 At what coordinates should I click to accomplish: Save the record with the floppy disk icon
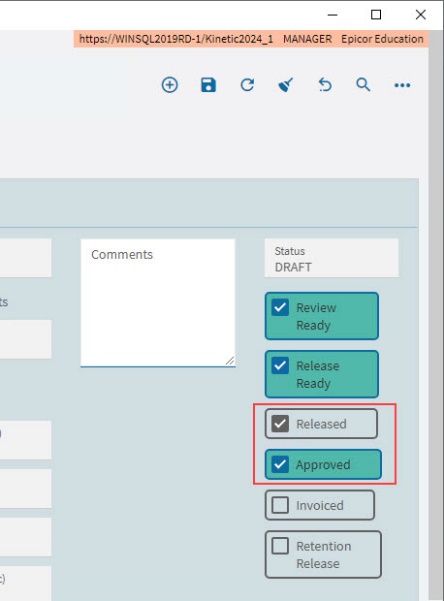point(208,85)
